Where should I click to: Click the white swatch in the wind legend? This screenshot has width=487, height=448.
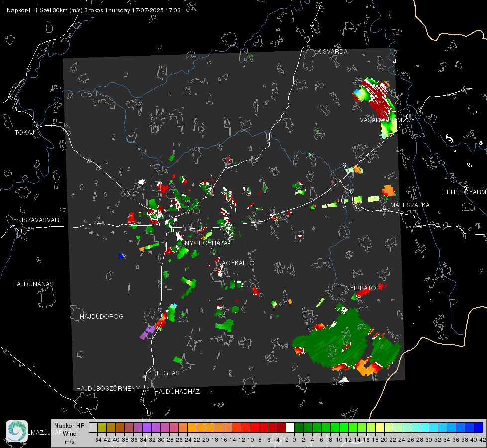(x=290, y=428)
